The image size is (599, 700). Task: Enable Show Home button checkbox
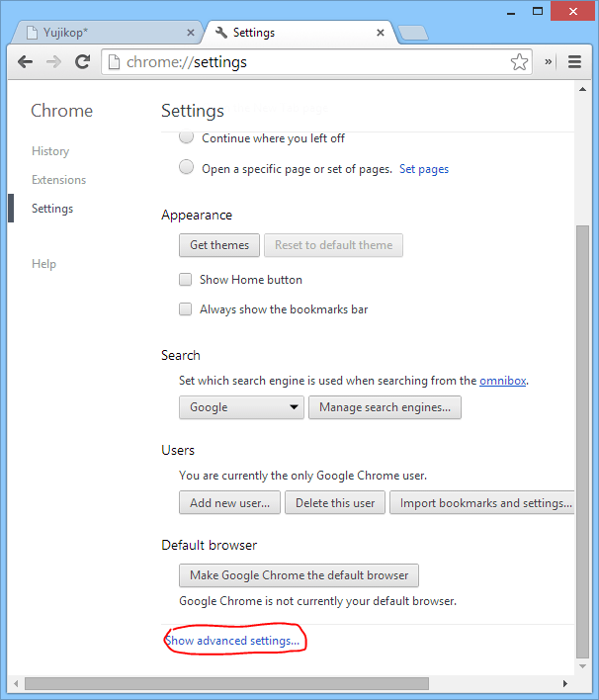pyautogui.click(x=185, y=280)
